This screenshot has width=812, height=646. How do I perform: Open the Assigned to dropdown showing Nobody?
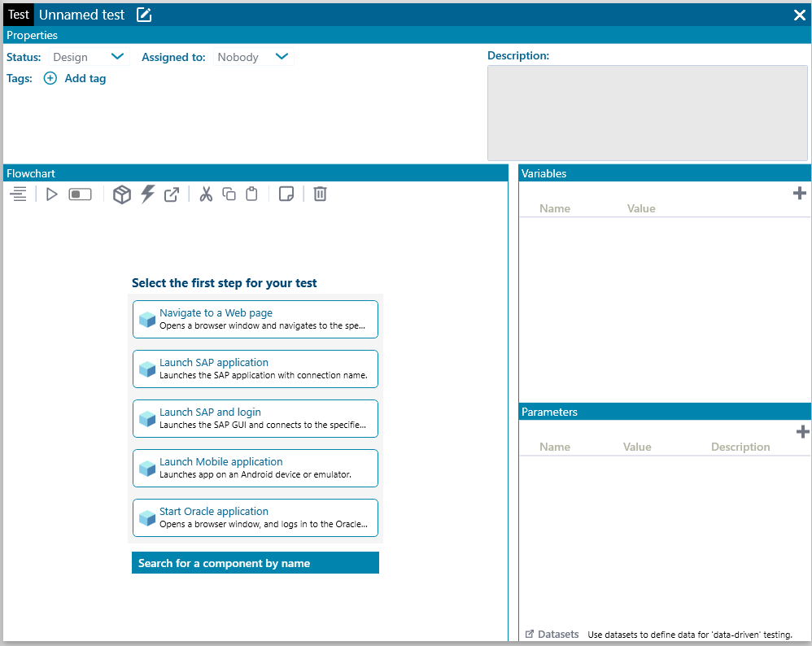pyautogui.click(x=253, y=57)
